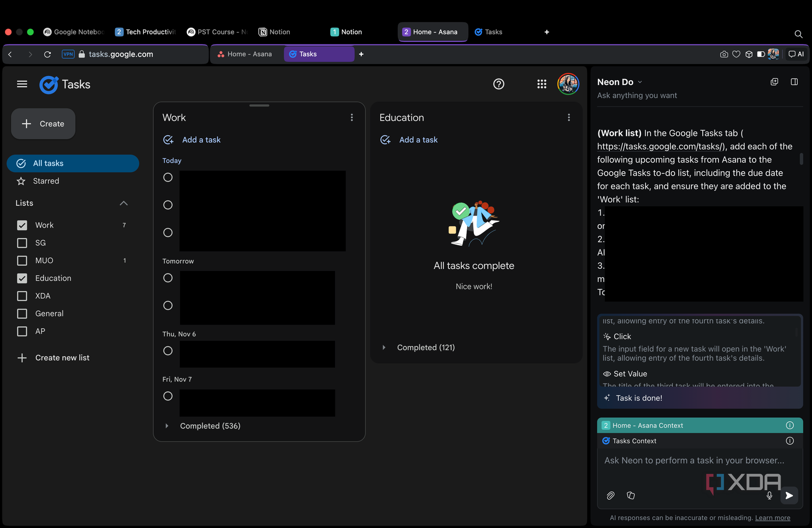This screenshot has height=528, width=812.
Task: Open the Google account profile avatar
Action: 568,84
